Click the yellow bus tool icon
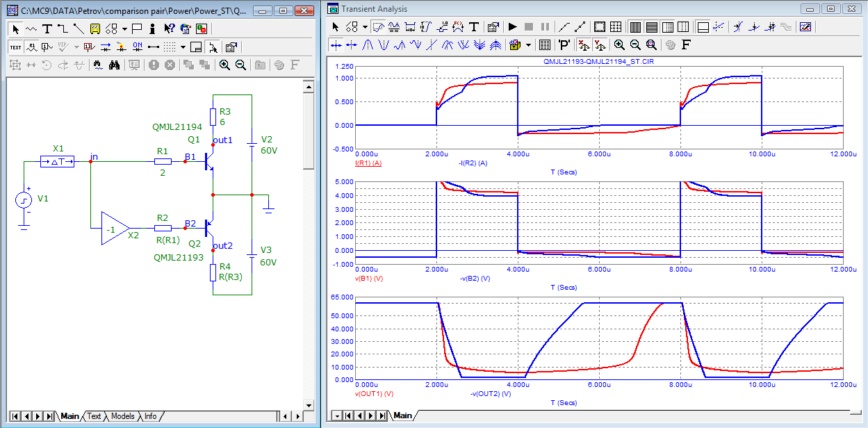The image size is (868, 428). pyautogui.click(x=94, y=28)
